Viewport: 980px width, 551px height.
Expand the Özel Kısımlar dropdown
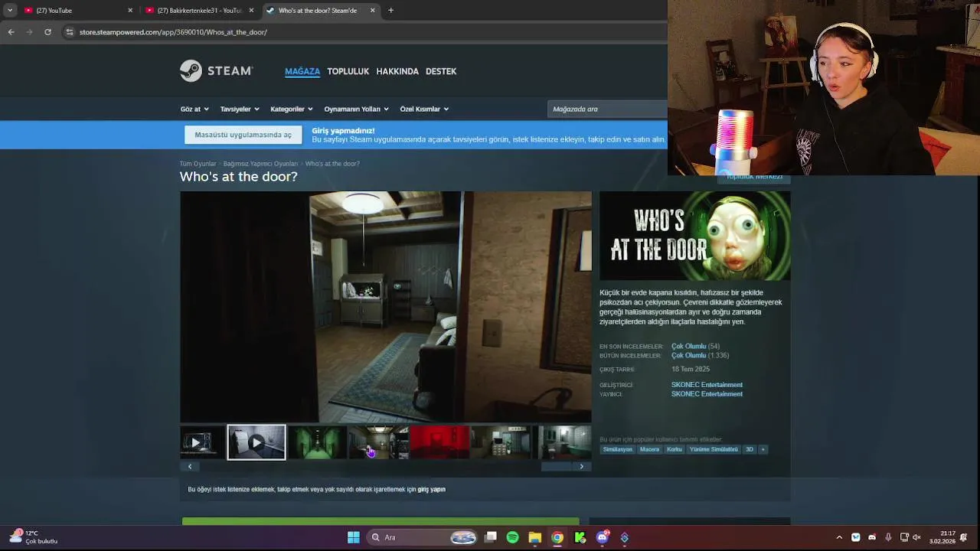424,109
